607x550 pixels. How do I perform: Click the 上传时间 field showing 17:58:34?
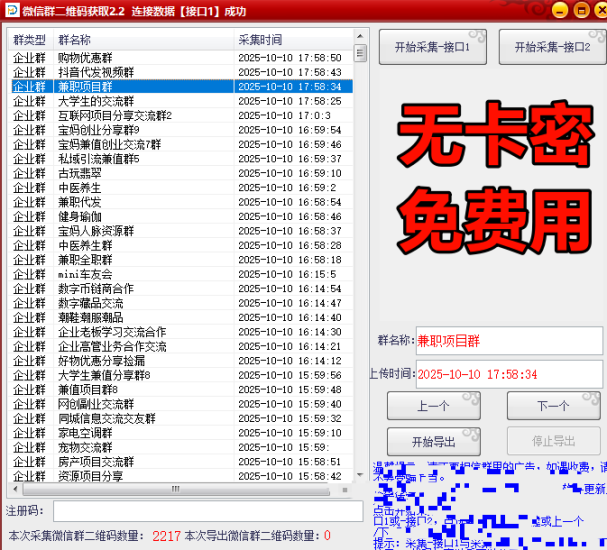pos(509,374)
